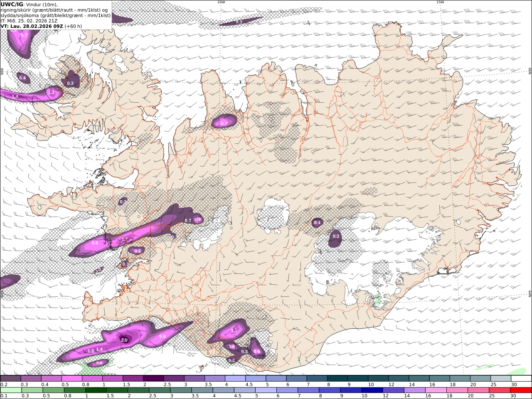Click the deep blue 10–12 rain legend swatch

(x=372, y=390)
